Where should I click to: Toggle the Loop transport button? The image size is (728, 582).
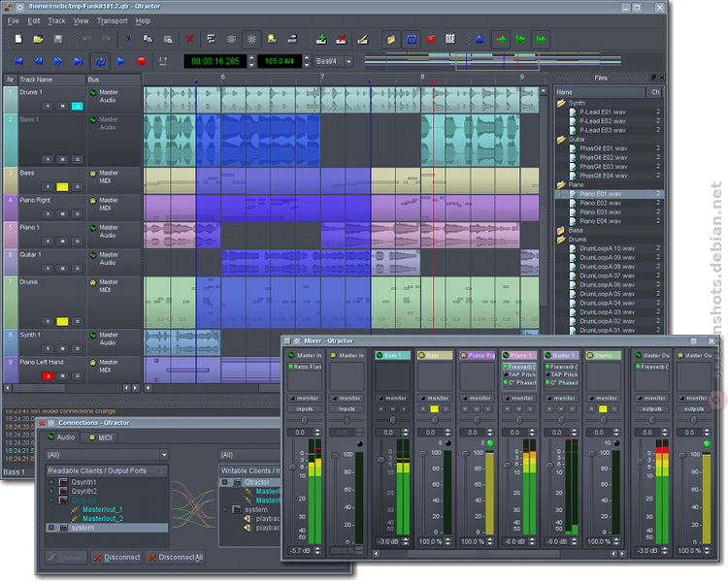point(100,61)
